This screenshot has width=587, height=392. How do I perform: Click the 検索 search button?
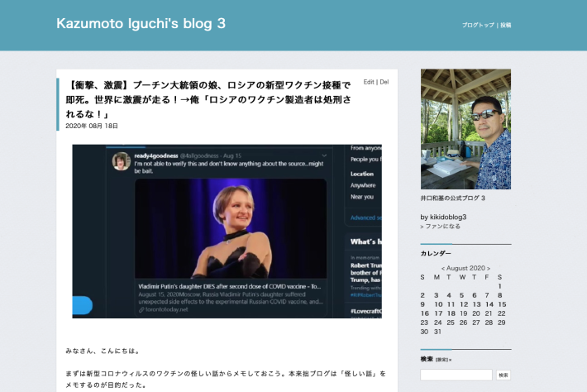click(503, 375)
